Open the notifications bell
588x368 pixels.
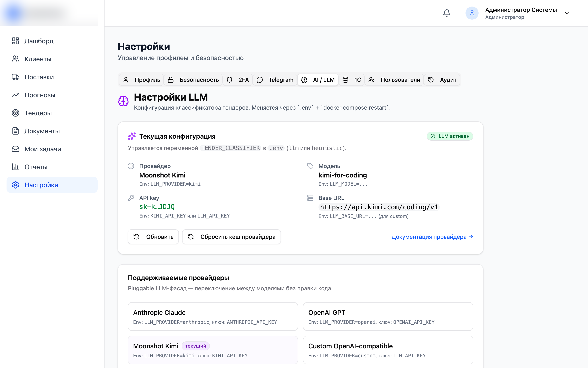tap(447, 13)
